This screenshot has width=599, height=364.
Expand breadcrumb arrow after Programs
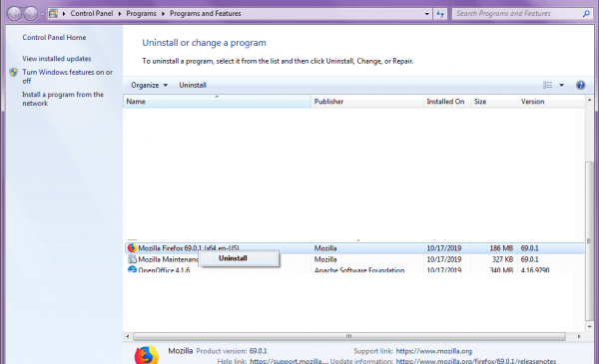point(163,14)
